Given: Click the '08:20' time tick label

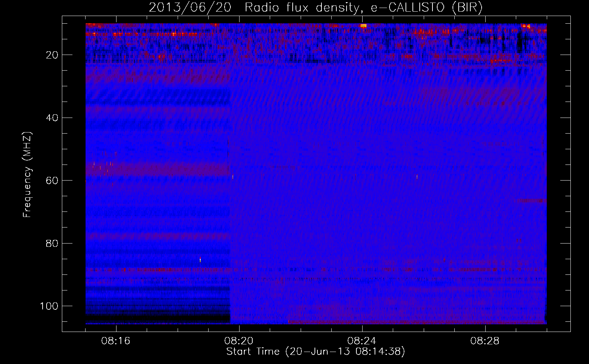Looking at the screenshot, I should point(239,341).
